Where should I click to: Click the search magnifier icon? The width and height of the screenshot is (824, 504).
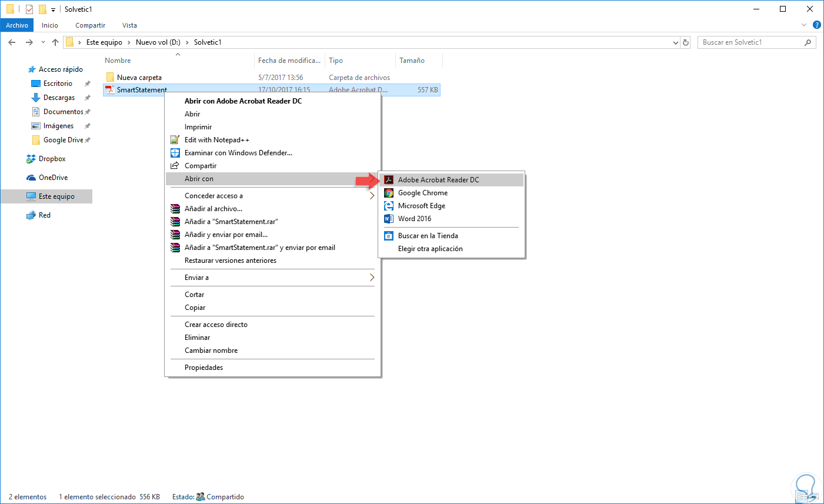(x=808, y=42)
